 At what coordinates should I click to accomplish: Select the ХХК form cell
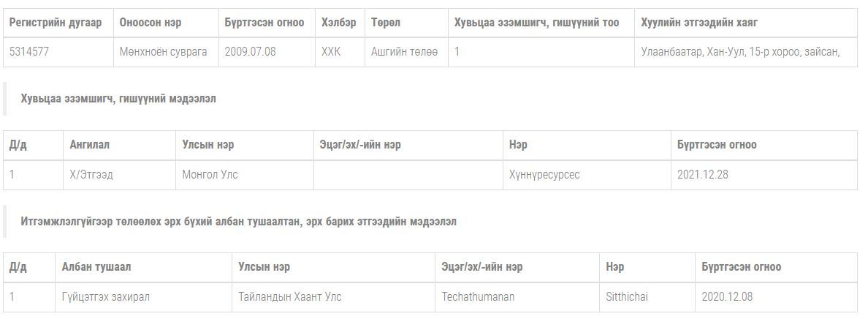pos(340,52)
